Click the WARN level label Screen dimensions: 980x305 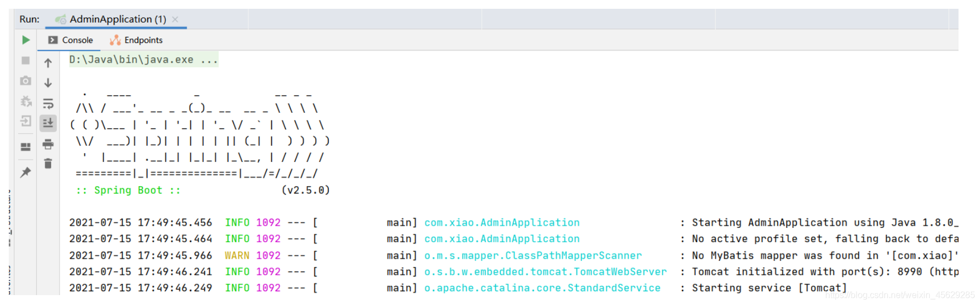237,255
